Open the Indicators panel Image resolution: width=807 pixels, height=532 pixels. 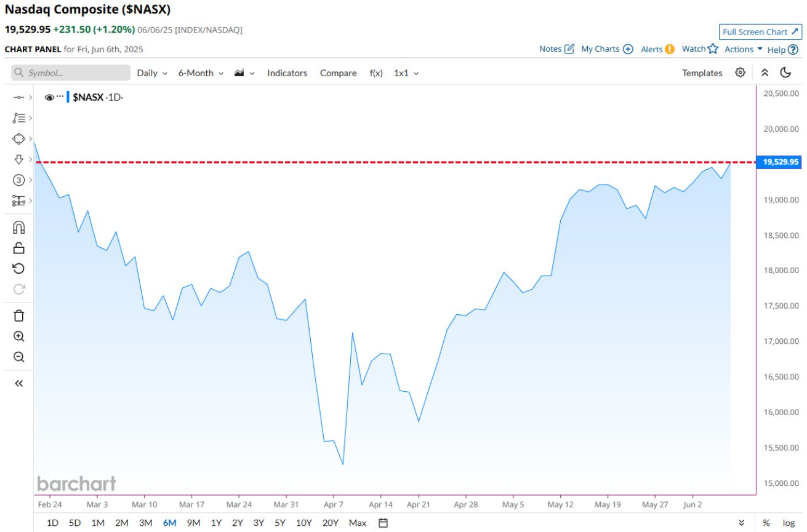point(287,73)
